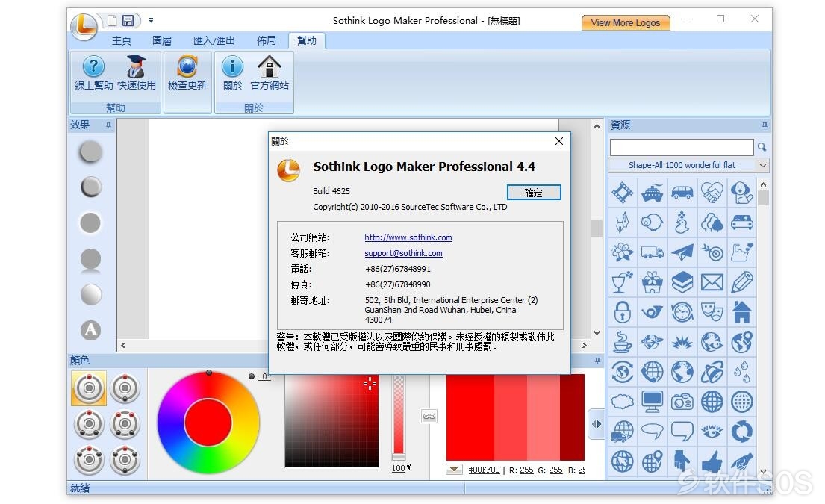Click the #00FF00 hex color value
Image resolution: width=825 pixels, height=504 pixels.
(484, 470)
